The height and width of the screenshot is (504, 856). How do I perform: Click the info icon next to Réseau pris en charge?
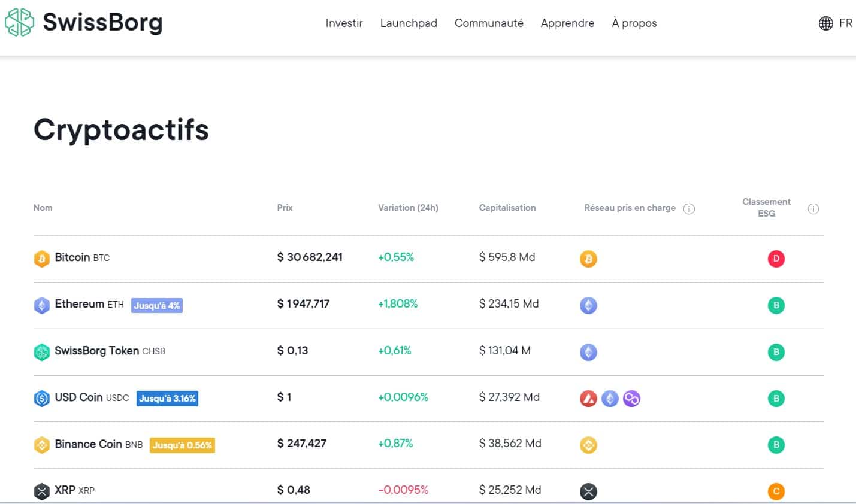(689, 209)
